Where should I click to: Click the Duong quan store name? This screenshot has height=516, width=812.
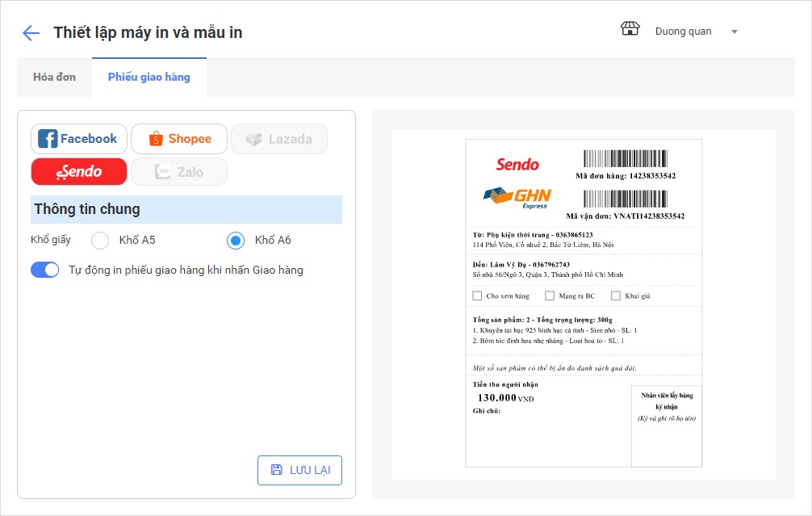(x=683, y=31)
